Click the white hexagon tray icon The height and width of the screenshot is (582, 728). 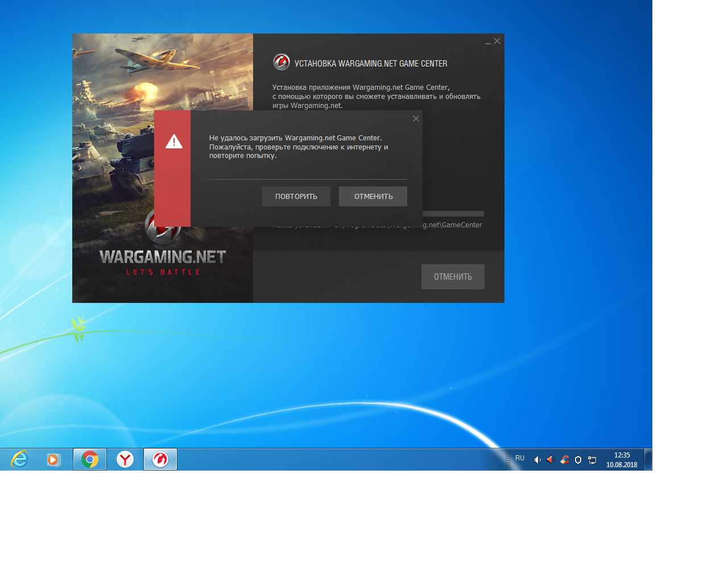578,460
